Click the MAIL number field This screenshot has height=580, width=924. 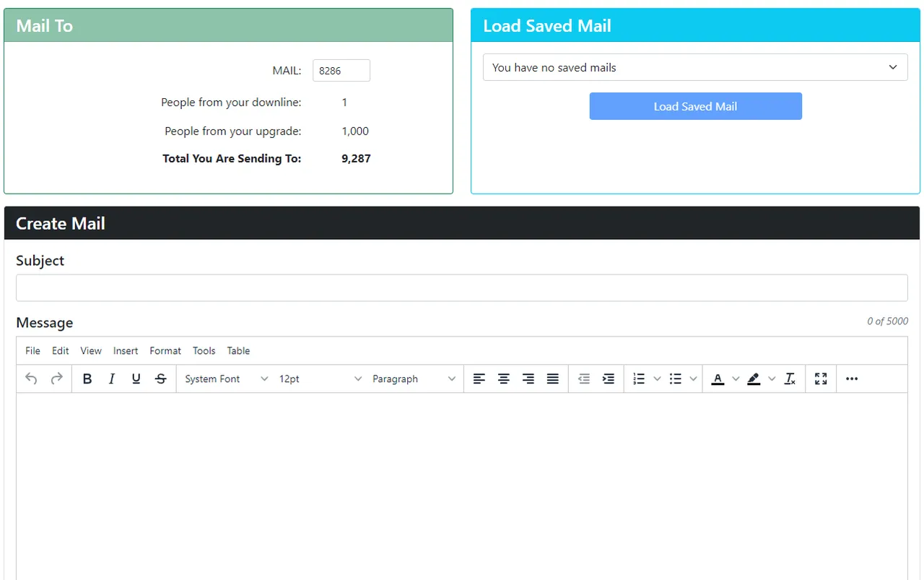tap(341, 71)
